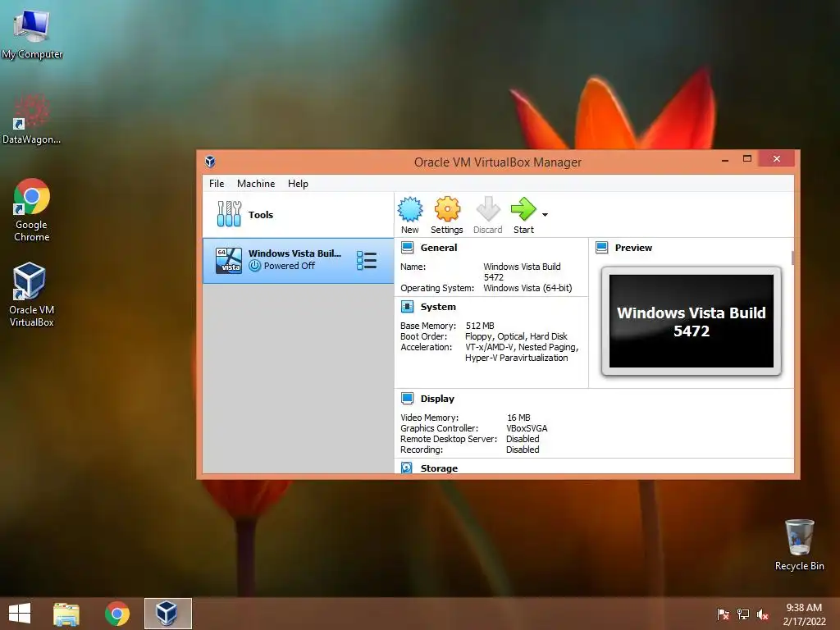Click Hyper-V Paravirtualization text
Image resolution: width=840 pixels, height=630 pixels.
pos(517,358)
